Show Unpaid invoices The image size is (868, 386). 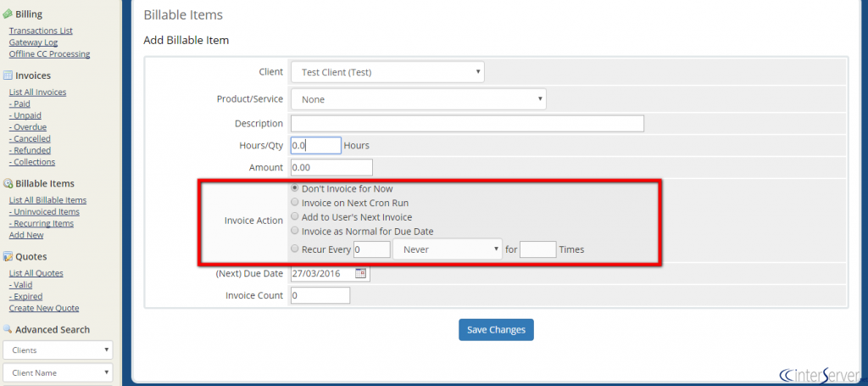click(25, 115)
